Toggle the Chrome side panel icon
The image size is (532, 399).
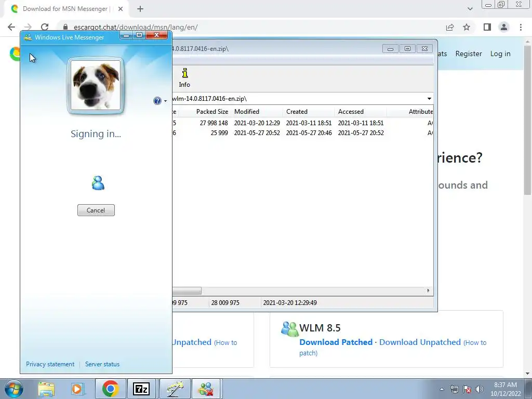coord(487,27)
